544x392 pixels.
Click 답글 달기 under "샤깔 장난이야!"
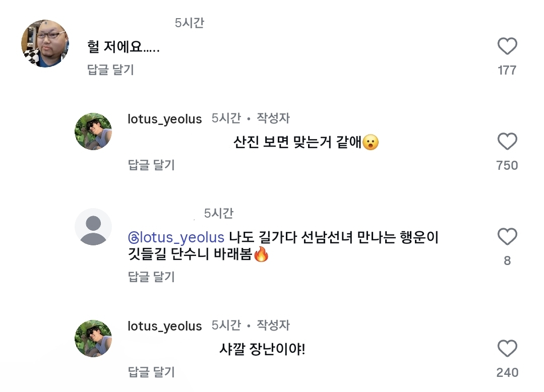click(x=151, y=372)
